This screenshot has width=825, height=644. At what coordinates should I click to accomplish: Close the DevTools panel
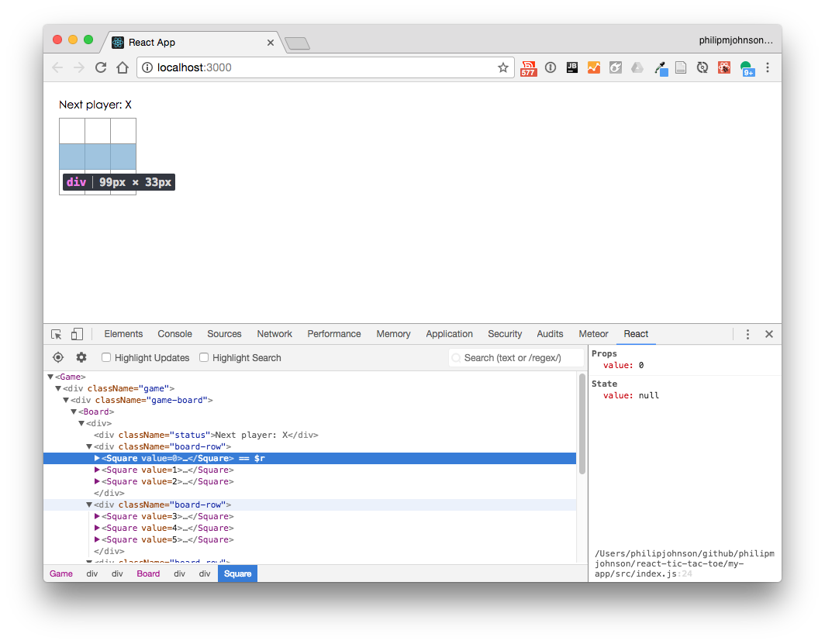coord(769,334)
